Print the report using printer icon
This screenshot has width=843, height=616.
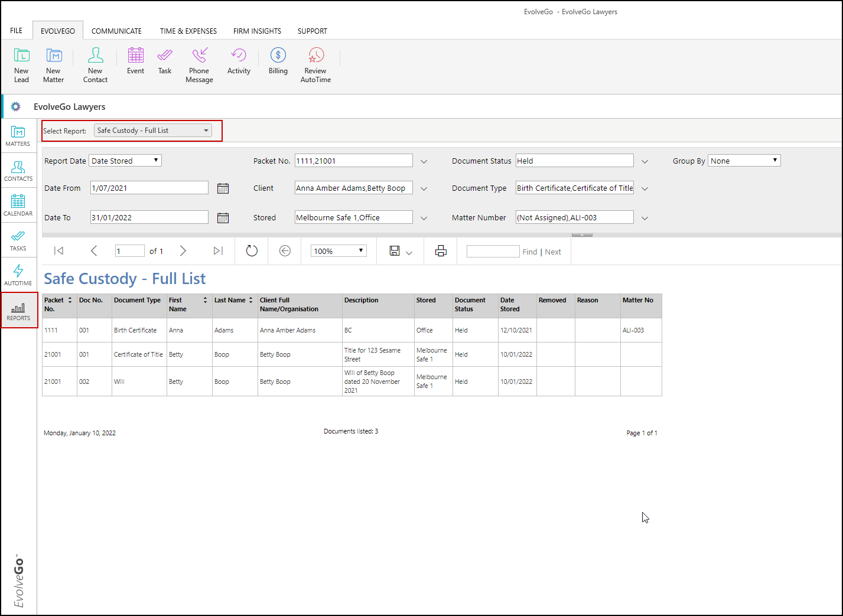(441, 251)
